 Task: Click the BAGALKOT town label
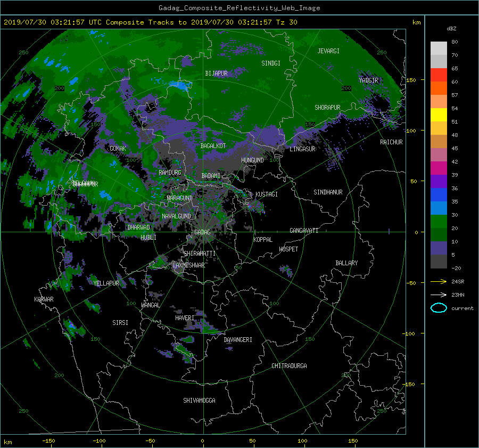pyautogui.click(x=213, y=146)
